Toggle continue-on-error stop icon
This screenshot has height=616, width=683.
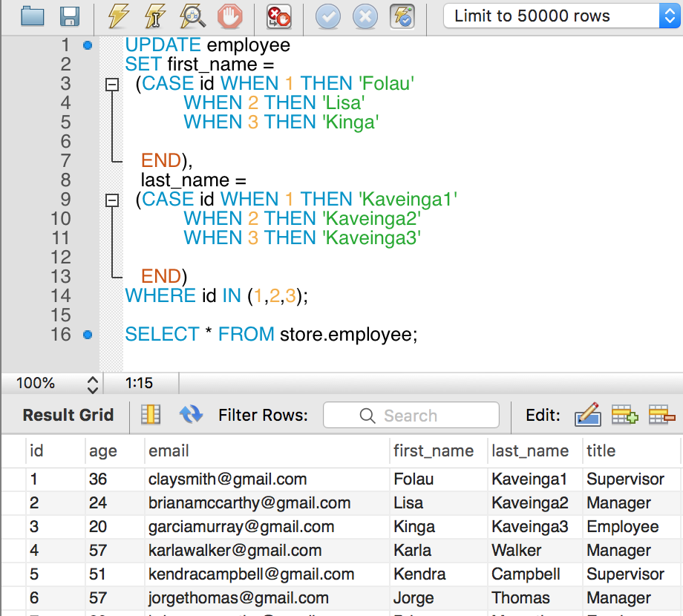[x=279, y=16]
